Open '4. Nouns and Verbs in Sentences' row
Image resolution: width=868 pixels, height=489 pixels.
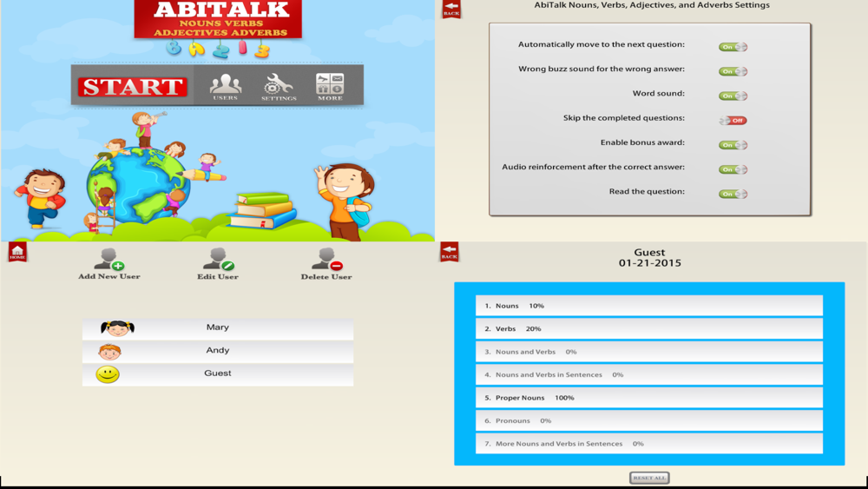pos(648,374)
